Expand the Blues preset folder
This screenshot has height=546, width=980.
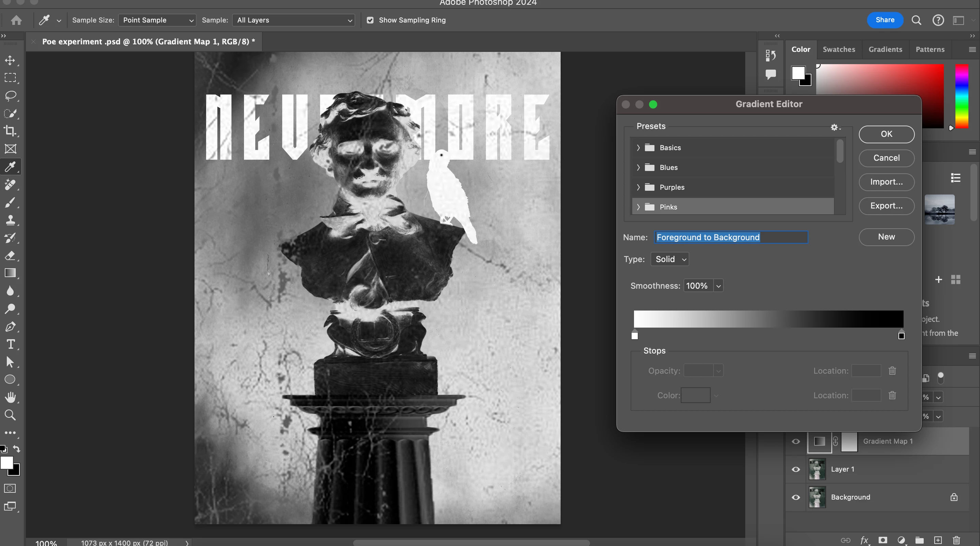(x=638, y=168)
